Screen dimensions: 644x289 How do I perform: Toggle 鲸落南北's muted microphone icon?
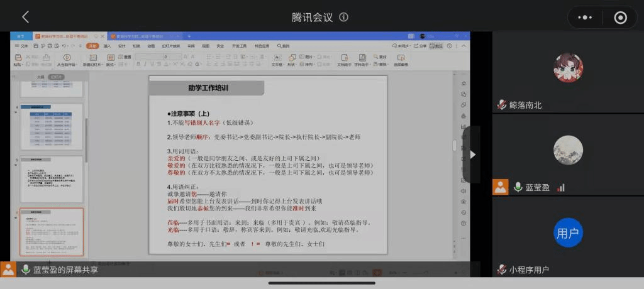point(502,105)
